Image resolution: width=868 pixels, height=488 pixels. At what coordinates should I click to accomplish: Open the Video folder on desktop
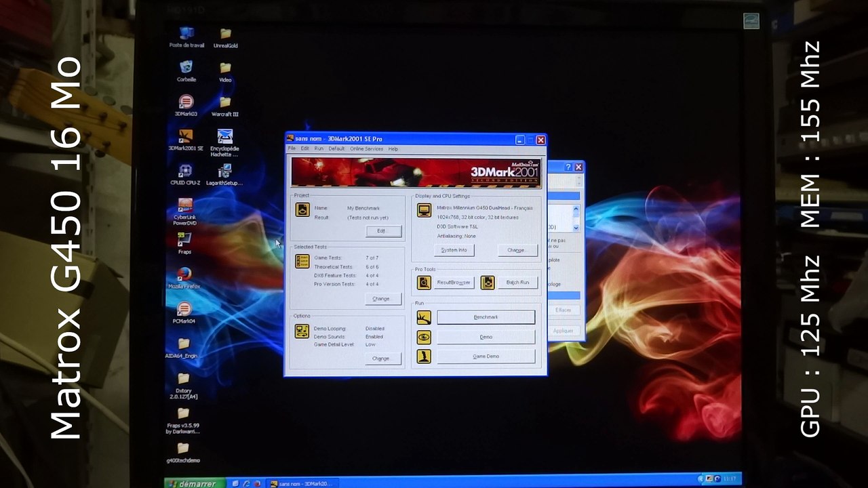pyautogui.click(x=225, y=71)
